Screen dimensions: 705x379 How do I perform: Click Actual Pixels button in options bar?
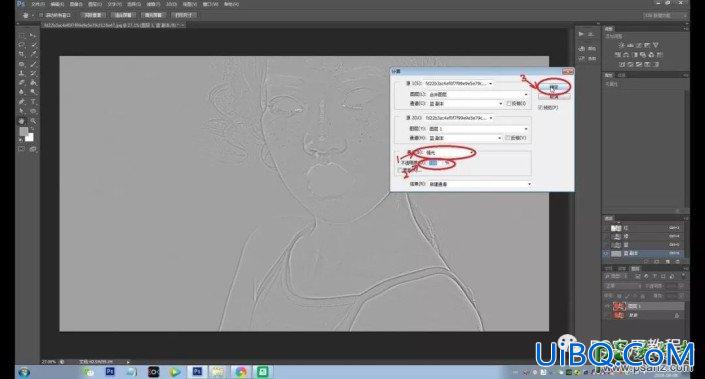[93, 15]
